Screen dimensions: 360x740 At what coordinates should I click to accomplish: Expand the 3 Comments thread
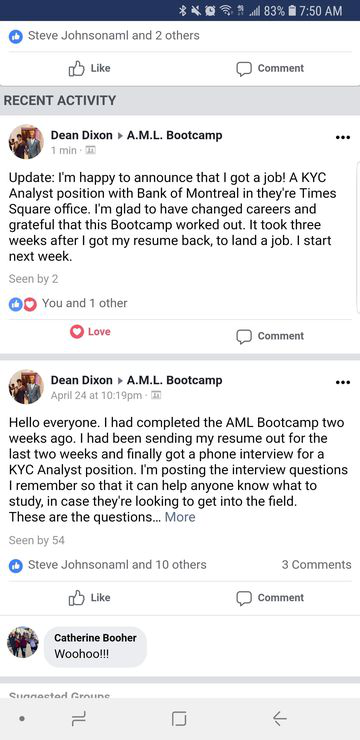(316, 564)
